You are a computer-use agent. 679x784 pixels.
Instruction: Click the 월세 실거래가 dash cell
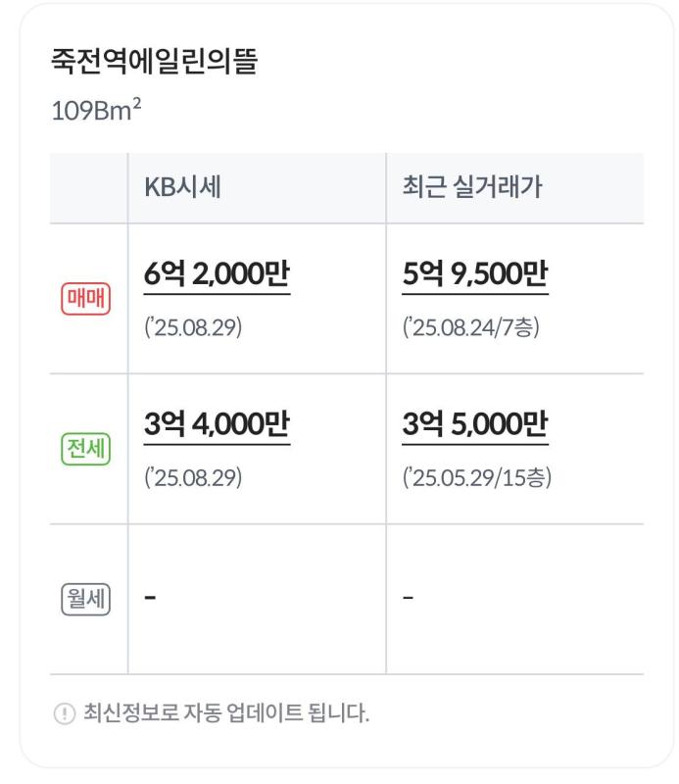click(x=515, y=599)
